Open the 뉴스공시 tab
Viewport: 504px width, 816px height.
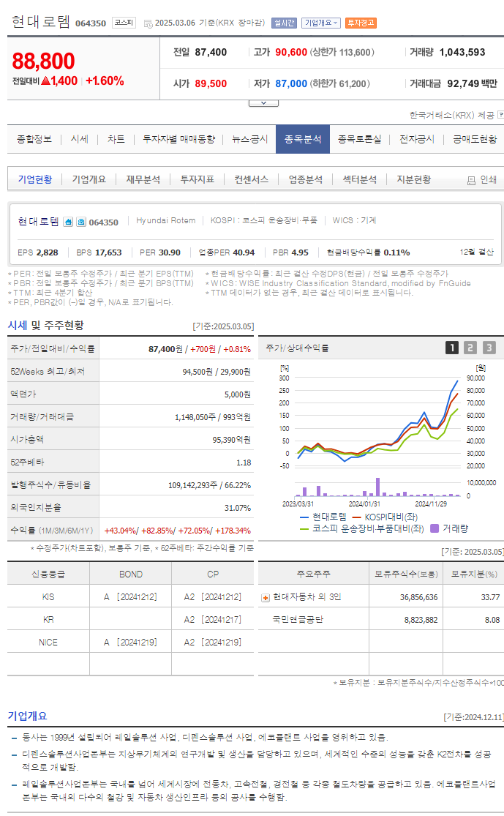249,139
